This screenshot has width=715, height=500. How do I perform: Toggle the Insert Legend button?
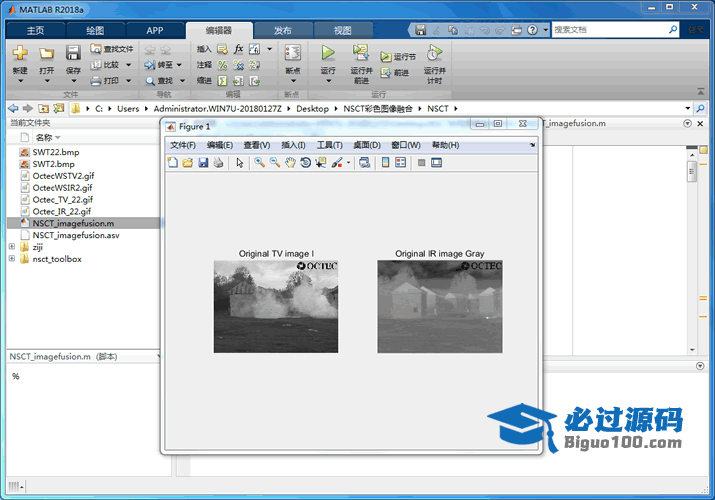401,163
